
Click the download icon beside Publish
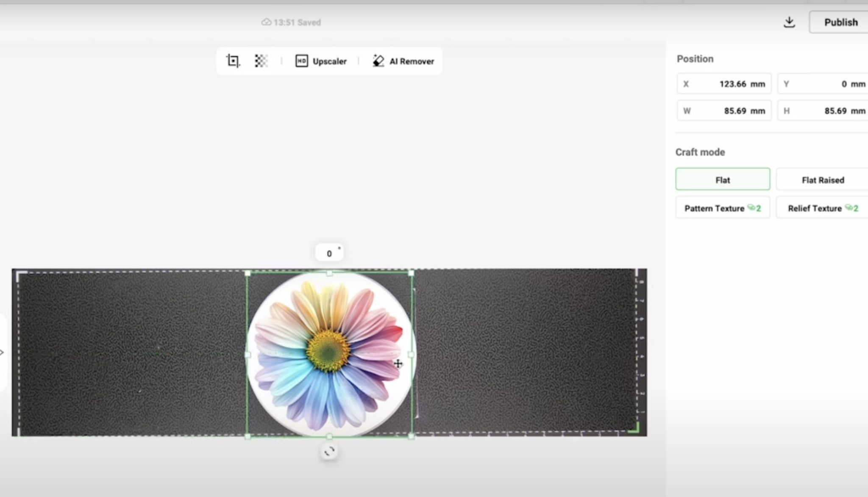click(789, 22)
